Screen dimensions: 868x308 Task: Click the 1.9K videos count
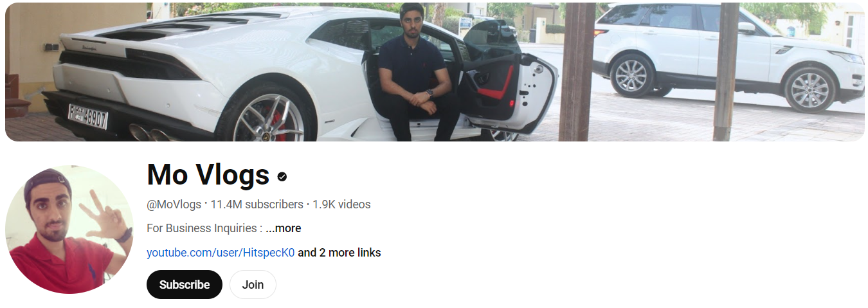(x=341, y=204)
